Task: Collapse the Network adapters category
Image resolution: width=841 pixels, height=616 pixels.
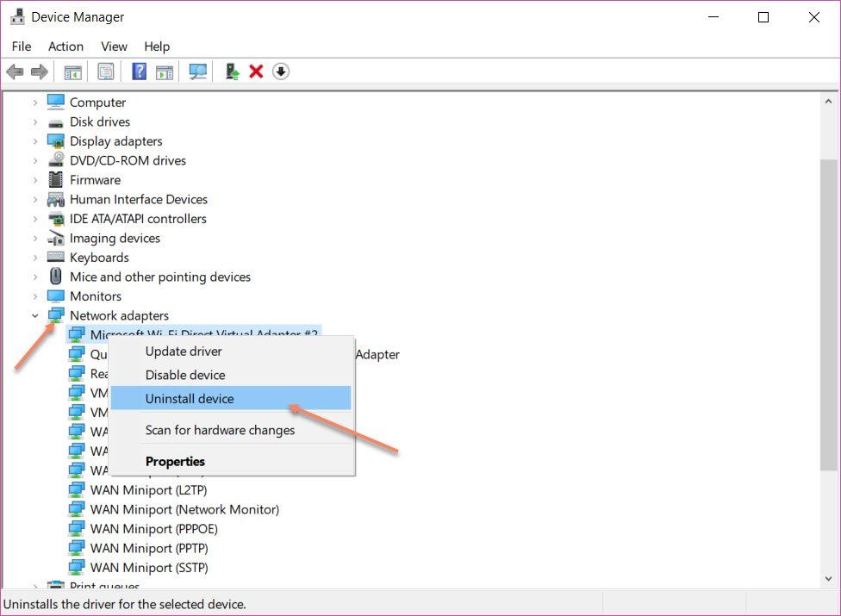Action: click(x=35, y=316)
